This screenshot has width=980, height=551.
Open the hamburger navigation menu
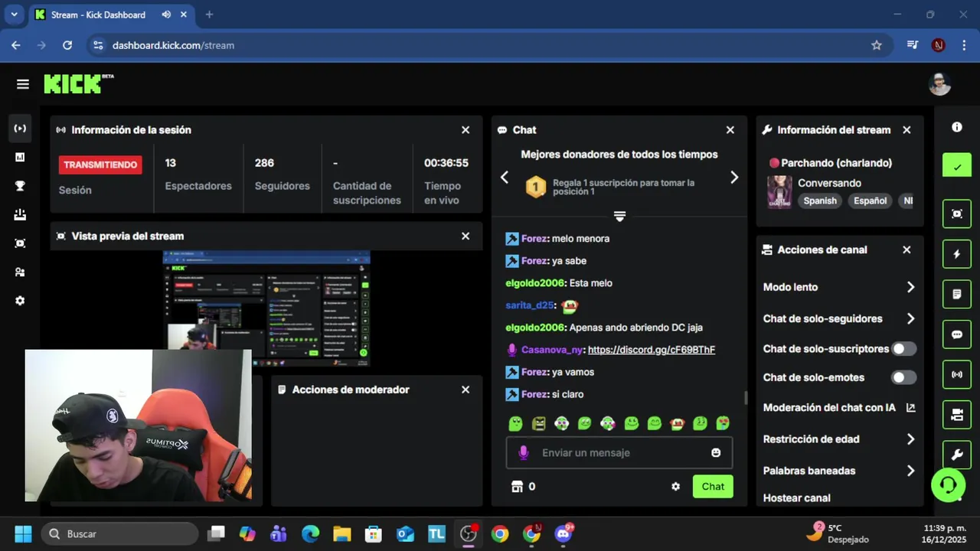[x=22, y=84]
